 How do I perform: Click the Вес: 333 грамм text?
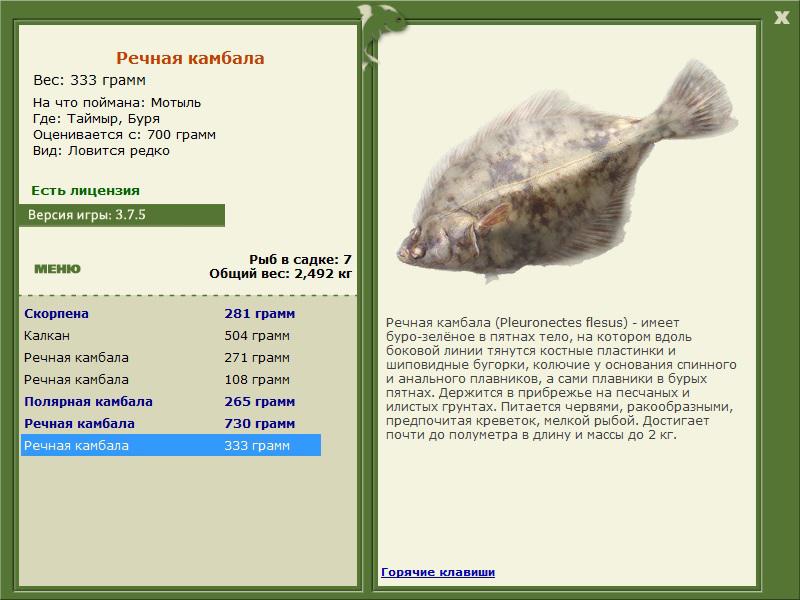pos(89,80)
